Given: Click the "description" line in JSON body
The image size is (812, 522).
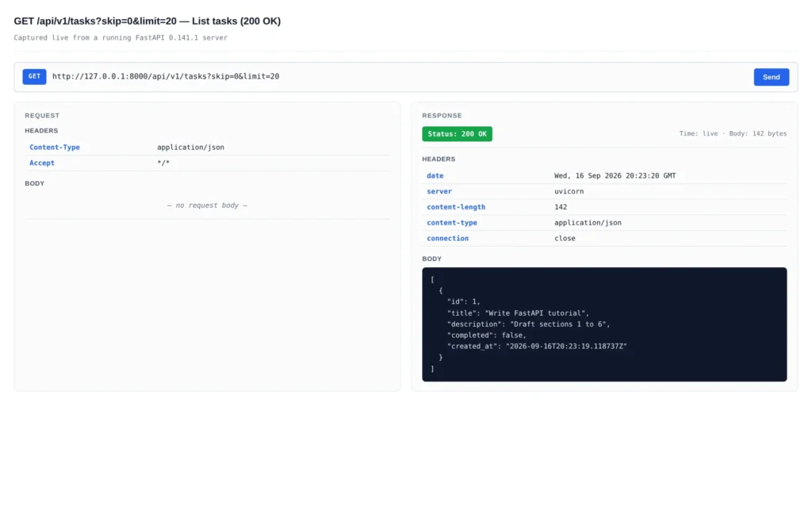Looking at the screenshot, I should click(x=528, y=324).
